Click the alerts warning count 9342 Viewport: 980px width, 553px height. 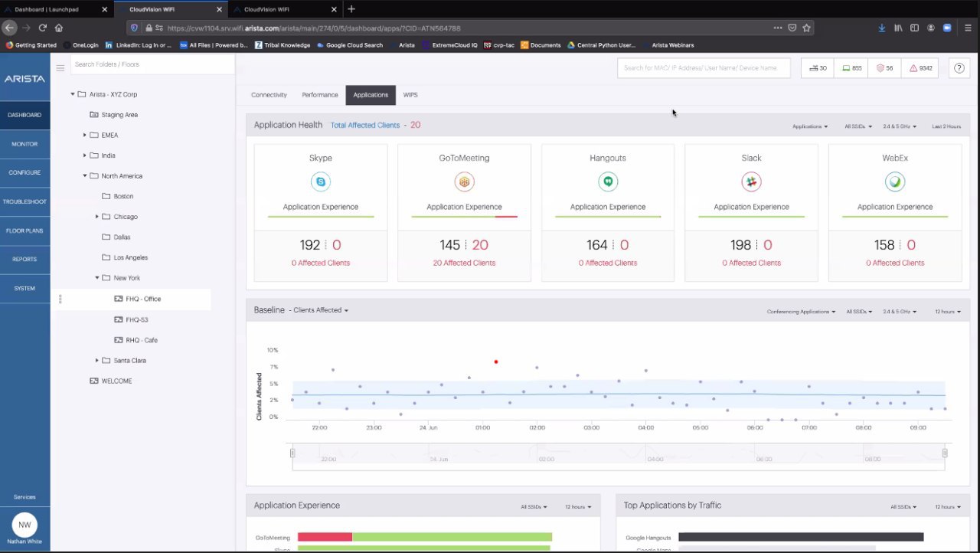click(x=920, y=68)
